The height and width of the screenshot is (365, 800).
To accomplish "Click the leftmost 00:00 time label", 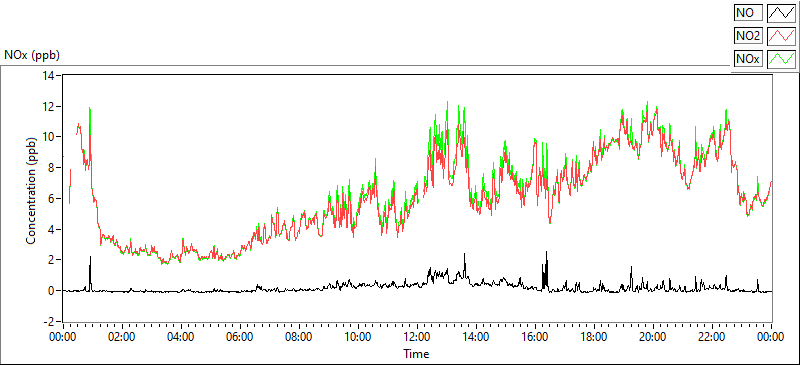I will (63, 336).
